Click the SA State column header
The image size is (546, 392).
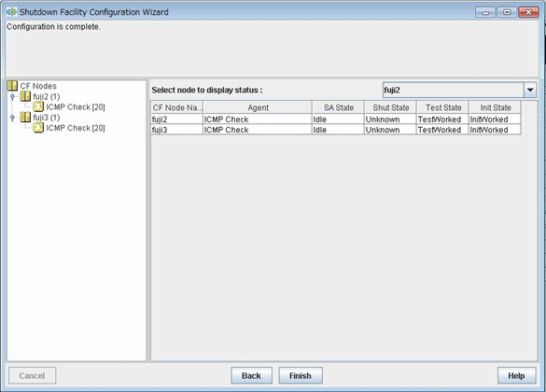(338, 107)
